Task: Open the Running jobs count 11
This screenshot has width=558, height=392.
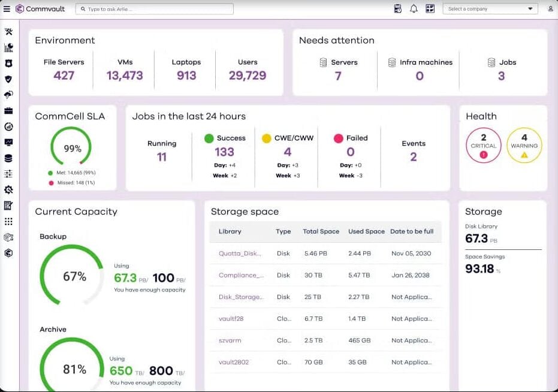Action: pos(162,157)
